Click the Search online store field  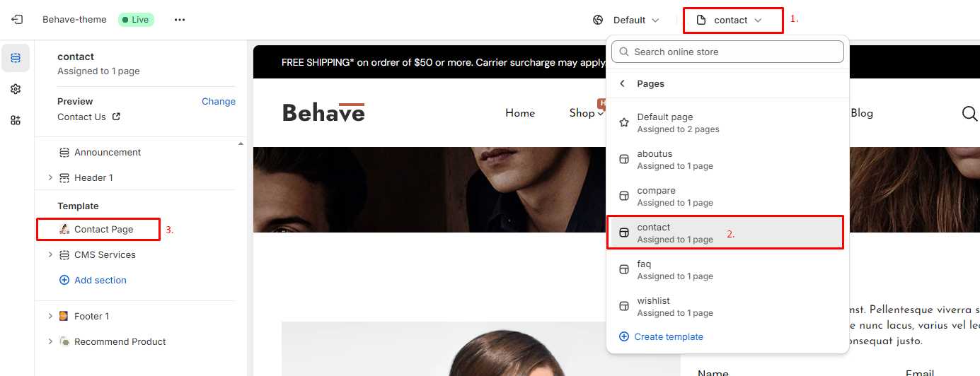(x=727, y=52)
